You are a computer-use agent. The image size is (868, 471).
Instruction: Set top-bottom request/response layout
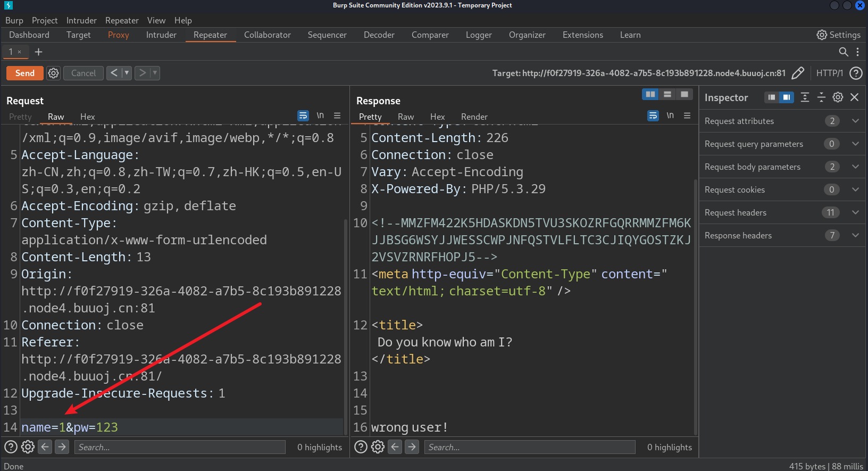click(x=667, y=94)
